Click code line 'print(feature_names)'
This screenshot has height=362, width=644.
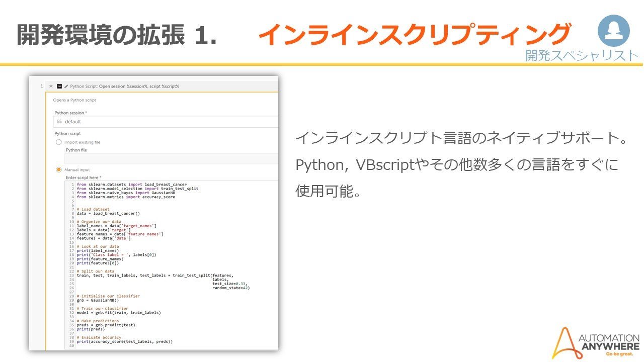[x=100, y=259]
